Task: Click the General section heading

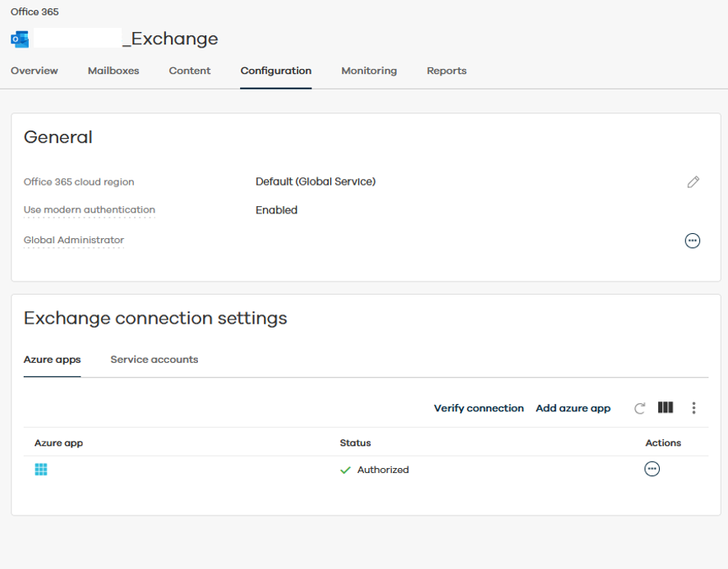Action: coord(58,137)
